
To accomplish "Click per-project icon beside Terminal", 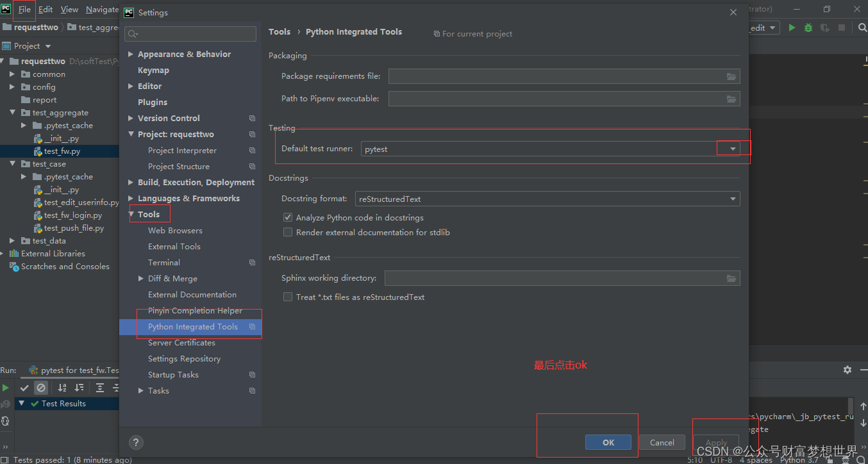I will (x=252, y=262).
